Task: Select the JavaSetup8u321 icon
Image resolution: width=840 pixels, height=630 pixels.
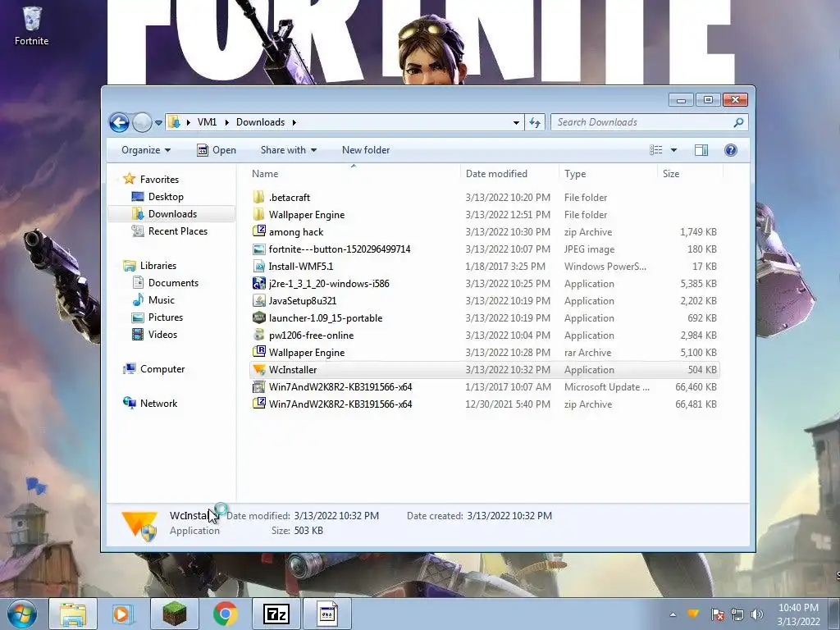Action: pyautogui.click(x=258, y=300)
